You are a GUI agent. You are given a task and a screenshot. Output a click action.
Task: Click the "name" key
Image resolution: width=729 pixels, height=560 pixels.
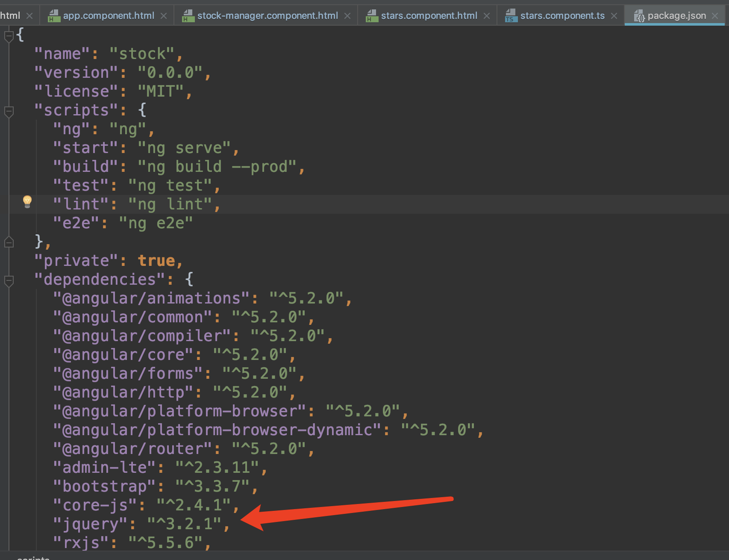[62, 54]
